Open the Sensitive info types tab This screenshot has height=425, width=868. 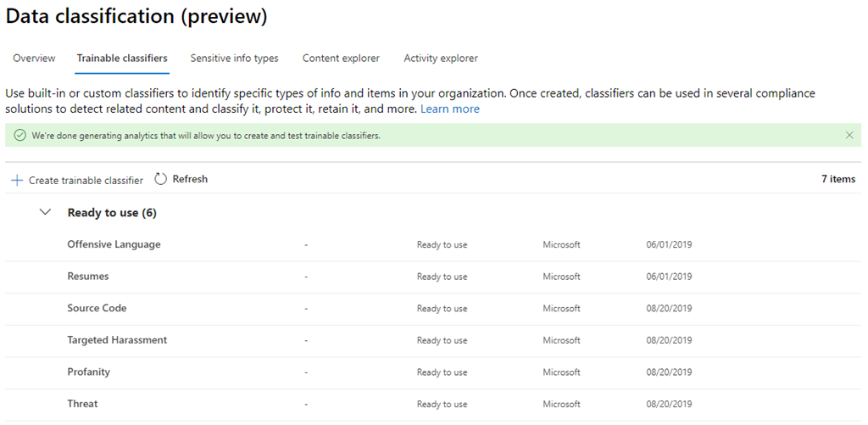[234, 59]
